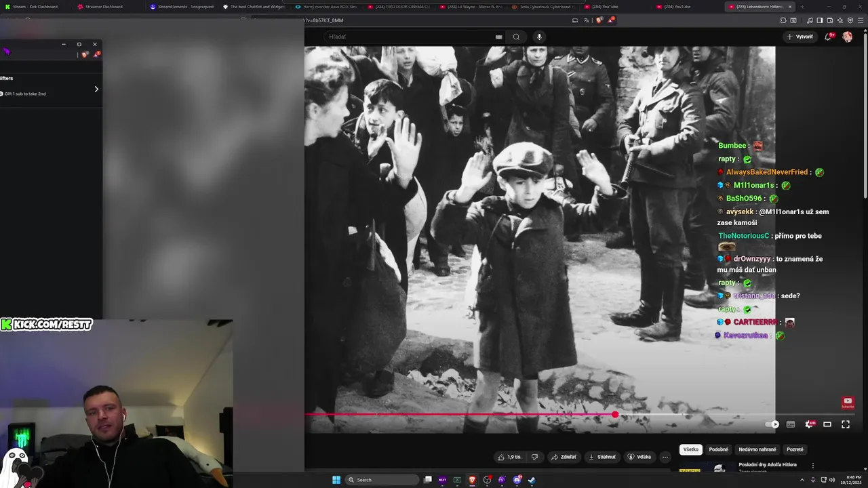Screen dimensions: 868x488
Task: Open Steam from taskbar
Action: pyautogui.click(x=532, y=480)
